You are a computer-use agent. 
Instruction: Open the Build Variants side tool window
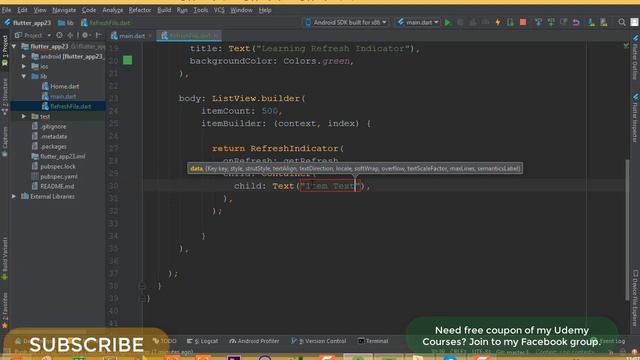(5, 259)
